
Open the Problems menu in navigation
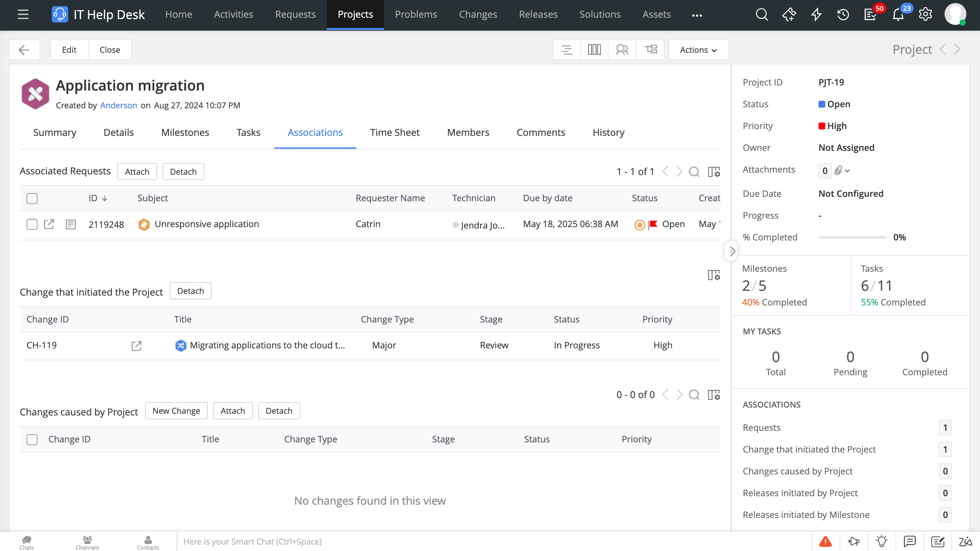(x=416, y=14)
